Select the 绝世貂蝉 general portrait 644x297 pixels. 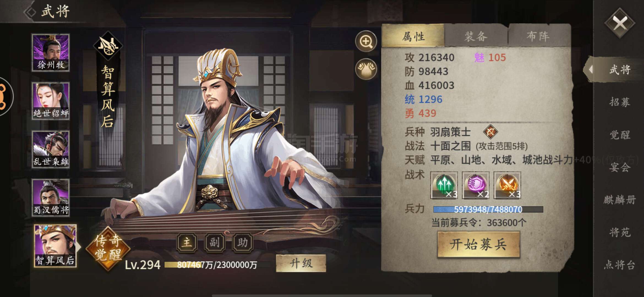pos(51,101)
